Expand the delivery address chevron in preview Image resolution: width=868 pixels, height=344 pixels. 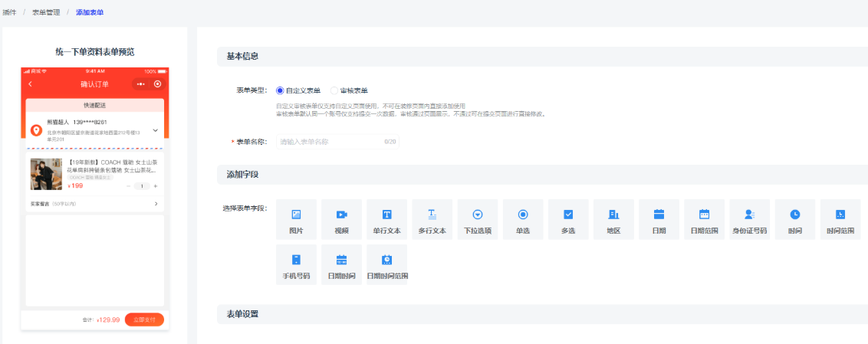155,130
